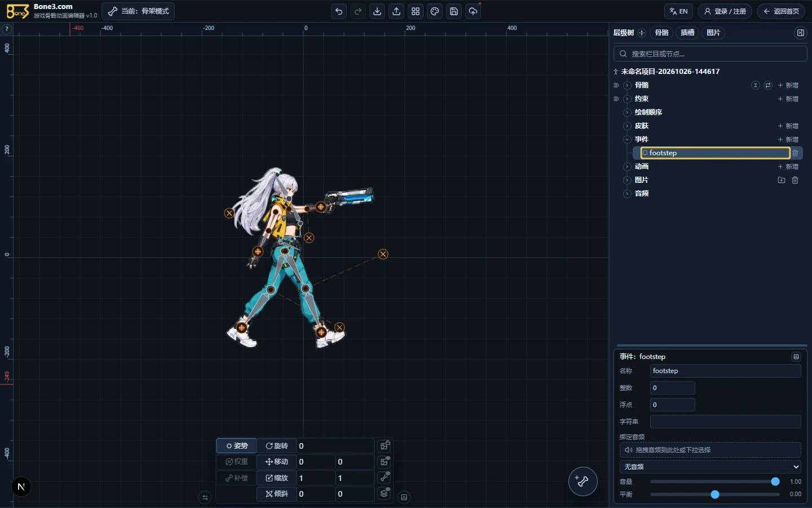Click the export (upload arrow) icon
Image resolution: width=812 pixels, height=508 pixels.
point(396,11)
